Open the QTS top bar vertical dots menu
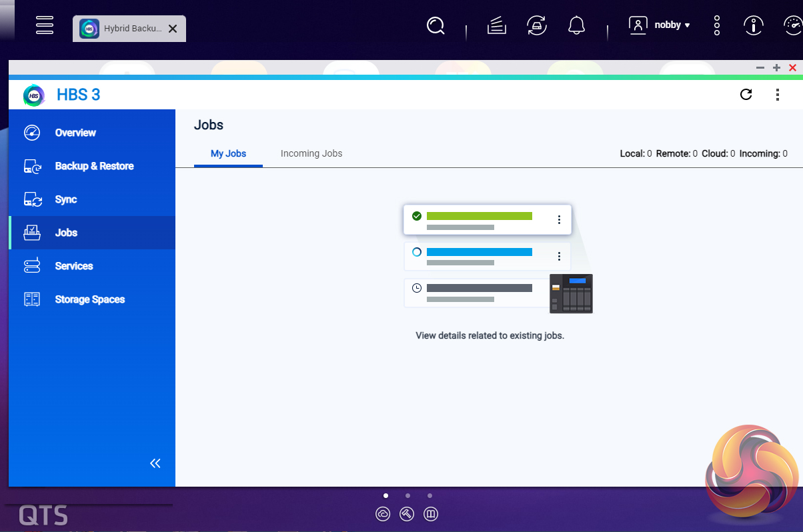The height and width of the screenshot is (532, 803). [717, 26]
